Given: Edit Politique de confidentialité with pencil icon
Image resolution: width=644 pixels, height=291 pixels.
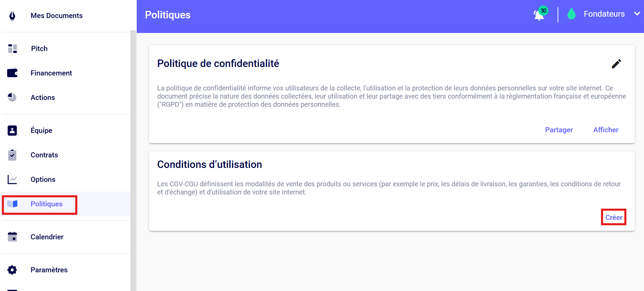Looking at the screenshot, I should pyautogui.click(x=616, y=64).
